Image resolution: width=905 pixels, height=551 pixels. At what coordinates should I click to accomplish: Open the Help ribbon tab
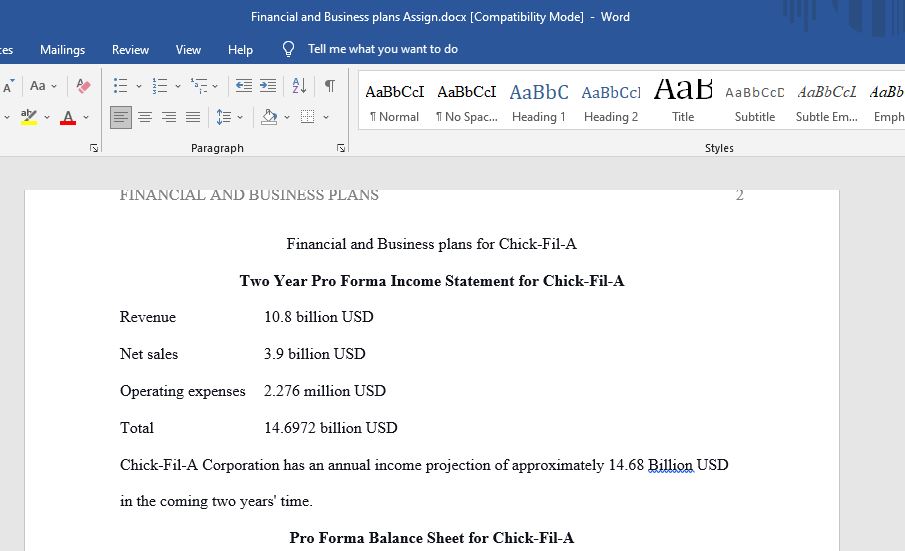240,50
